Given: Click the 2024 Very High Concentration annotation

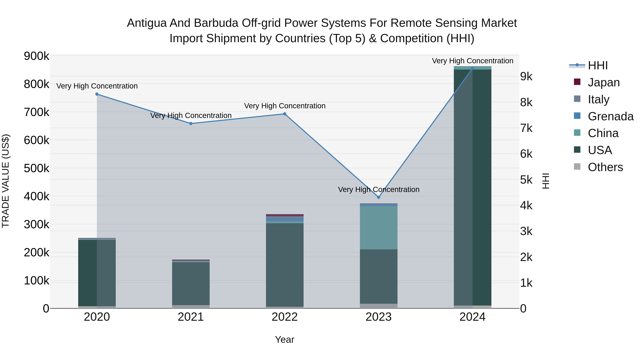Looking at the screenshot, I should [x=472, y=61].
